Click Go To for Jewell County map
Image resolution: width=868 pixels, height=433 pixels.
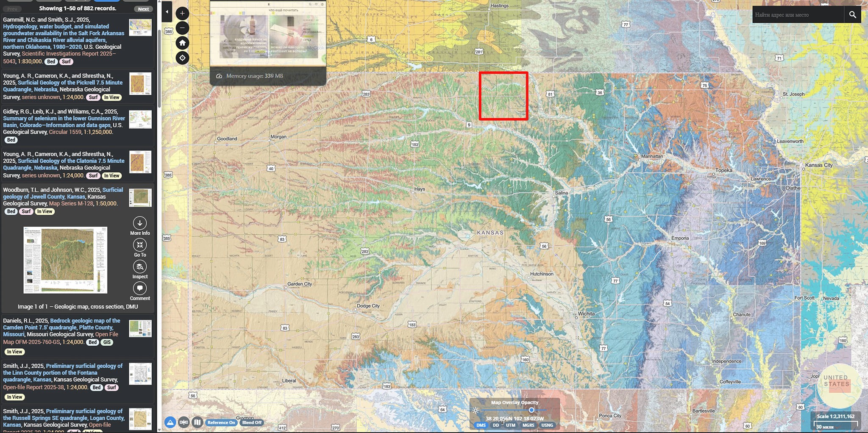[x=140, y=248]
